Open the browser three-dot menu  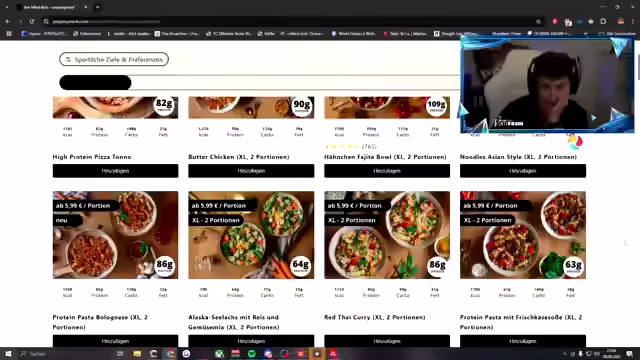coord(633,21)
